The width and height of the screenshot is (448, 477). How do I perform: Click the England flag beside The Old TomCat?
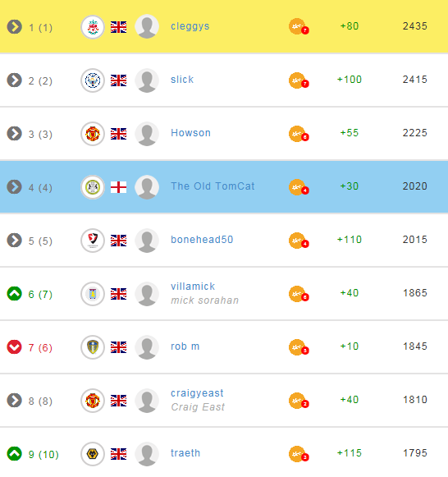[x=118, y=187]
